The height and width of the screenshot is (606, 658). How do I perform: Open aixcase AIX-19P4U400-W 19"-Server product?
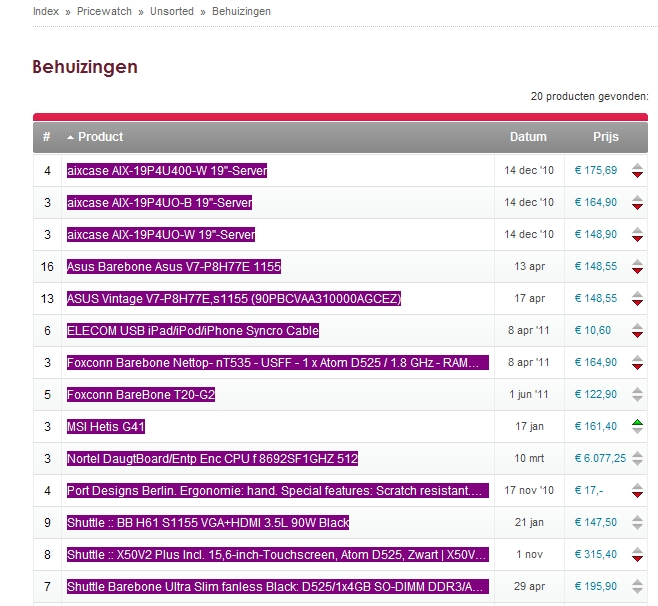pos(167,170)
